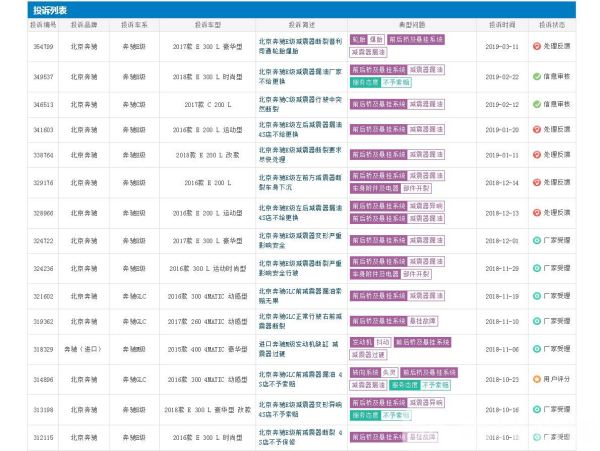Click 失灵 tag in 2018-10-23 row
This screenshot has width=600, height=451.
390,373
